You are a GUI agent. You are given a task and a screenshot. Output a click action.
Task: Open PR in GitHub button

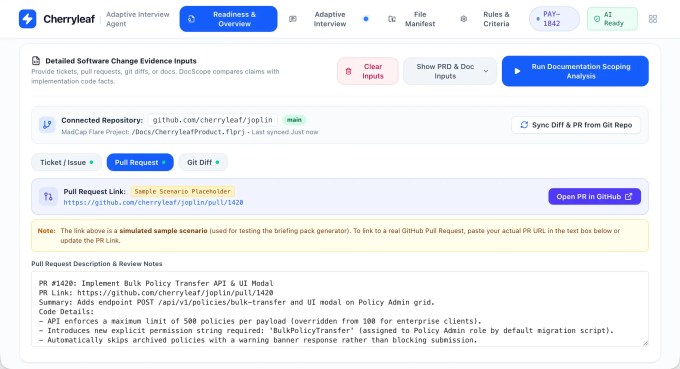pyautogui.click(x=595, y=196)
